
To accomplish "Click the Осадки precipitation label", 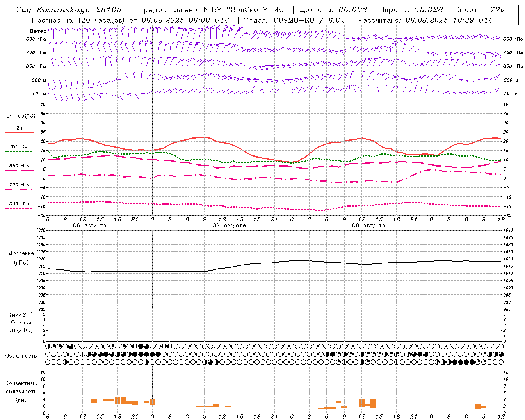I will pyautogui.click(x=21, y=322).
